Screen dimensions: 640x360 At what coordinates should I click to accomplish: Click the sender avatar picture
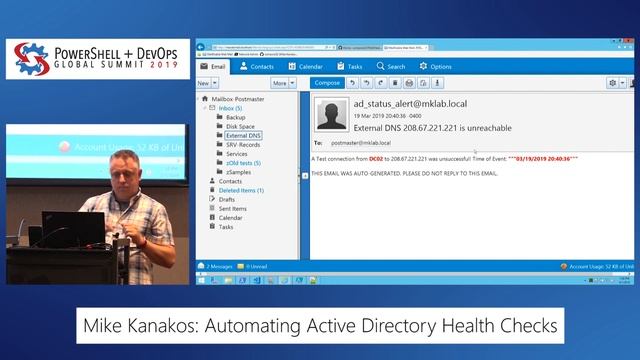point(331,115)
